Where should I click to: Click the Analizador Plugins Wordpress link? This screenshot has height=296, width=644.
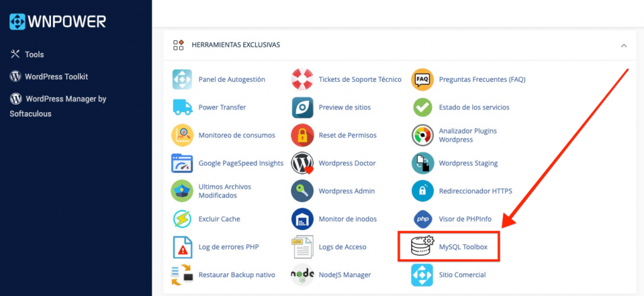(x=468, y=135)
